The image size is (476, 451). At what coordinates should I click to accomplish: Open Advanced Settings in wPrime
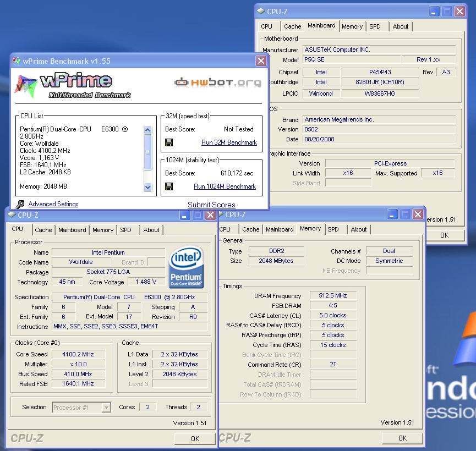click(53, 204)
